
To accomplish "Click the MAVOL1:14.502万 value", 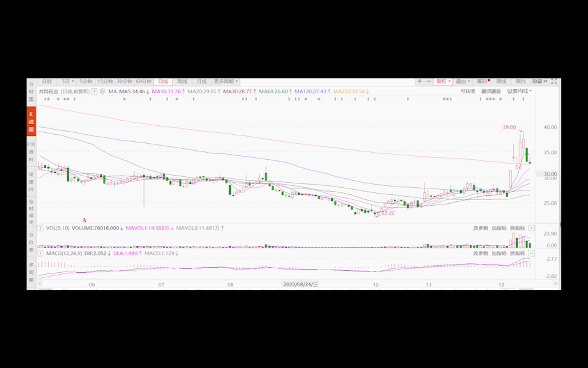I will [148, 228].
